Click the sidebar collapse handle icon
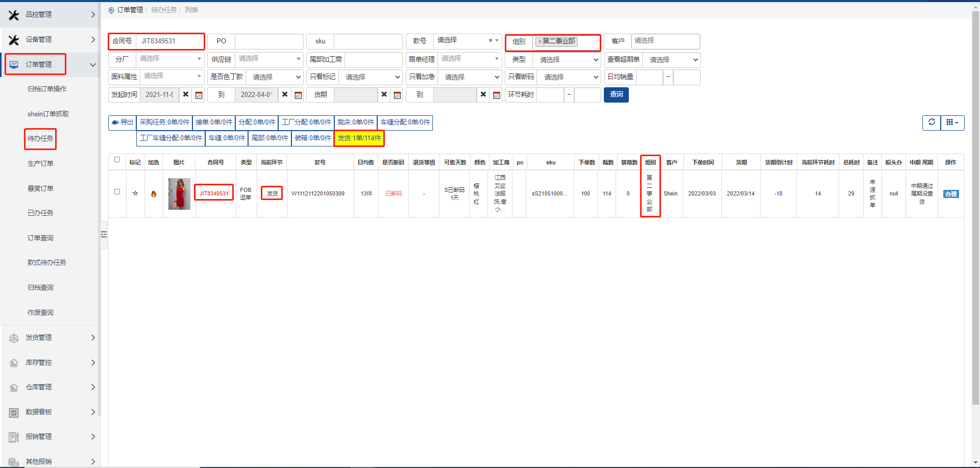 pyautogui.click(x=104, y=234)
